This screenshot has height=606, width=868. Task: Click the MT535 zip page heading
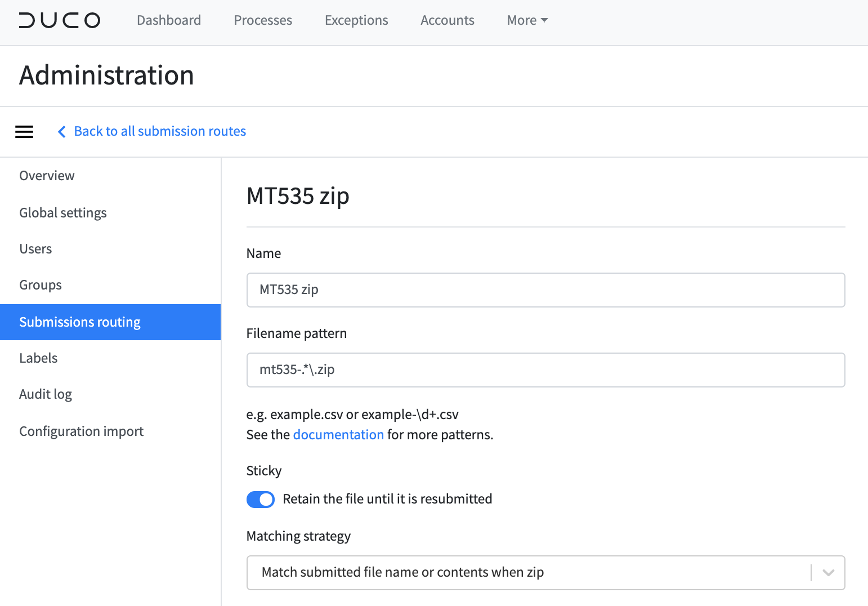pos(298,196)
